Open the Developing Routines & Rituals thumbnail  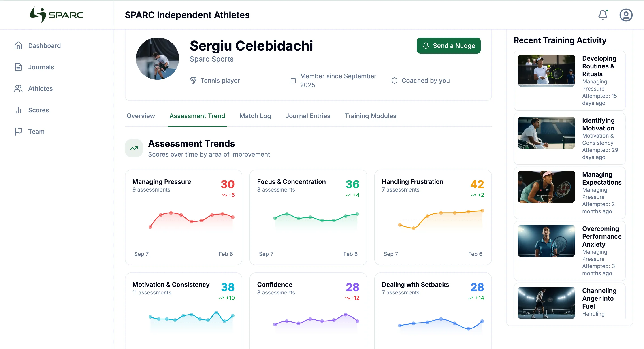coord(546,70)
